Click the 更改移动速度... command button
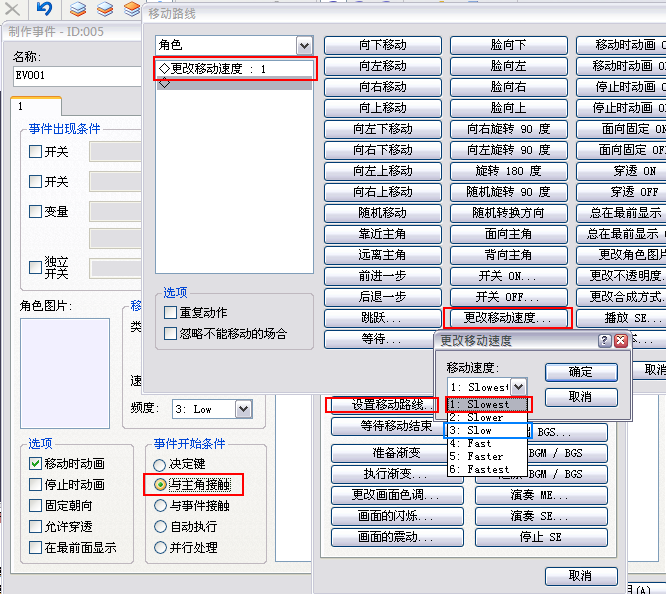The image size is (666, 594). pos(508,318)
